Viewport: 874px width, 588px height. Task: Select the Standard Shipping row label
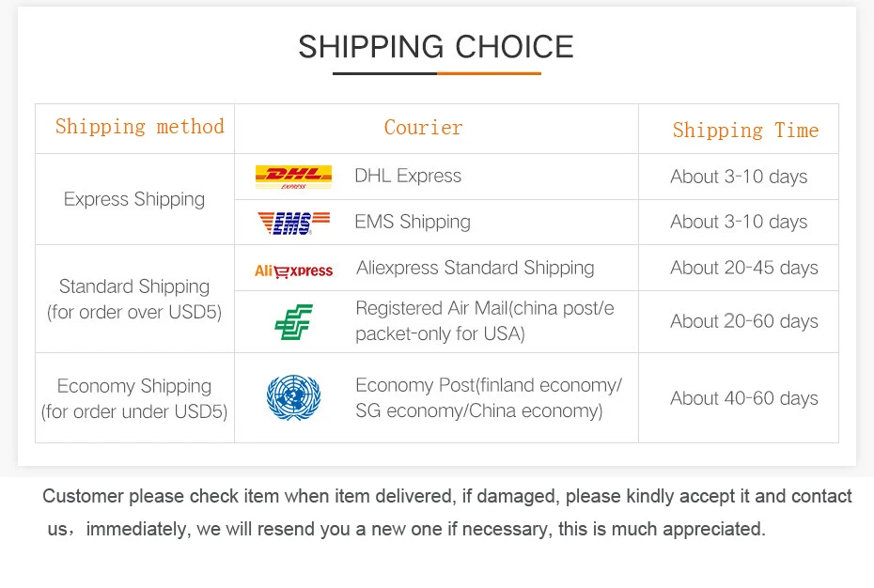134,299
